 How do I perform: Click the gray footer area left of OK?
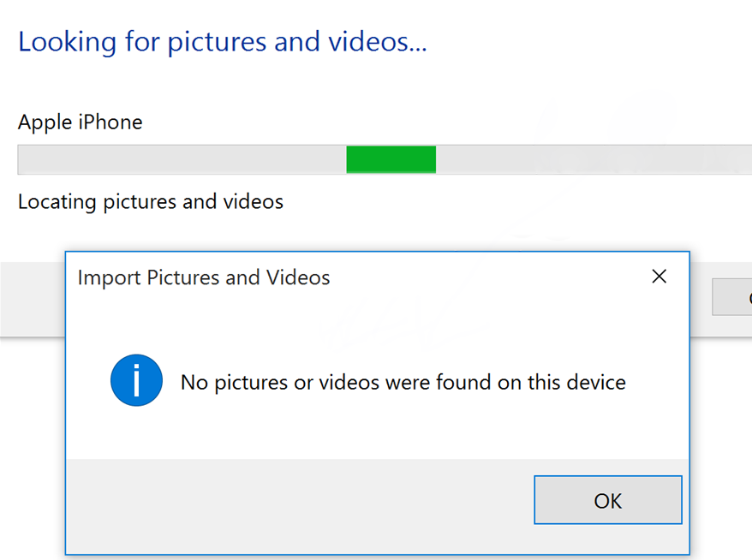(300, 505)
